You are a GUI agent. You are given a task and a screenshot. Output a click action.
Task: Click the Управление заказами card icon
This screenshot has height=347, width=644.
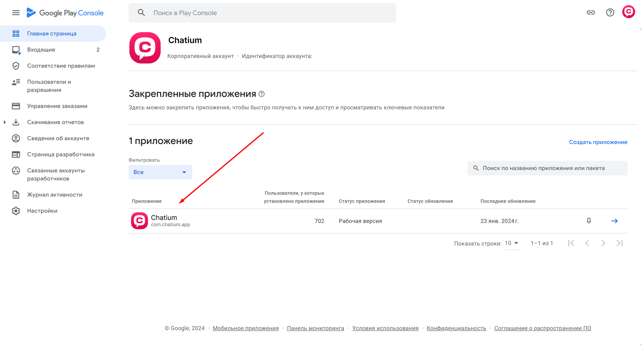point(16,106)
